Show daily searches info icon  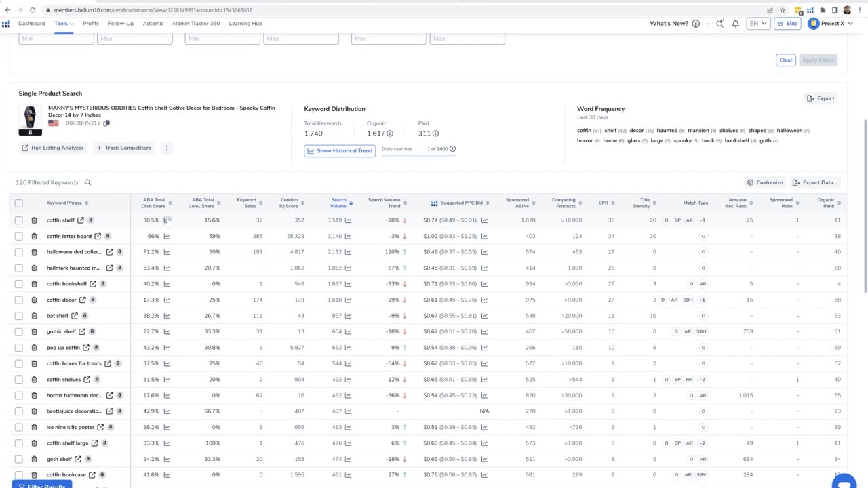452,149
